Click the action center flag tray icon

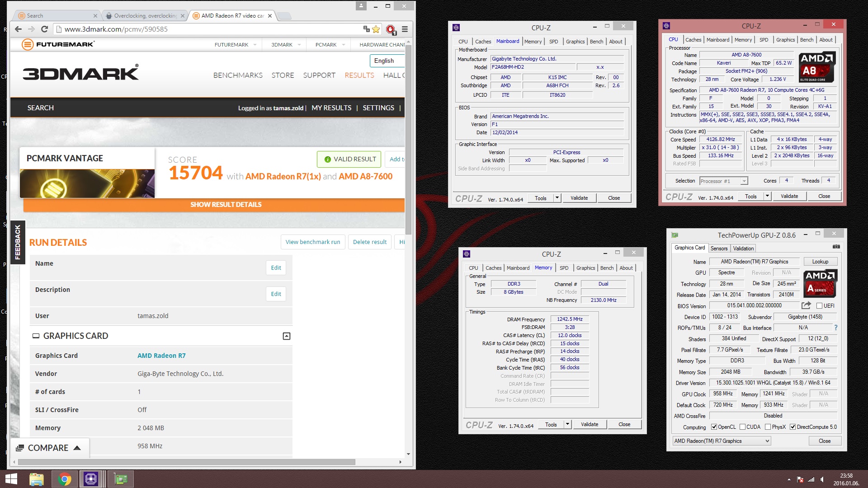pos(800,479)
